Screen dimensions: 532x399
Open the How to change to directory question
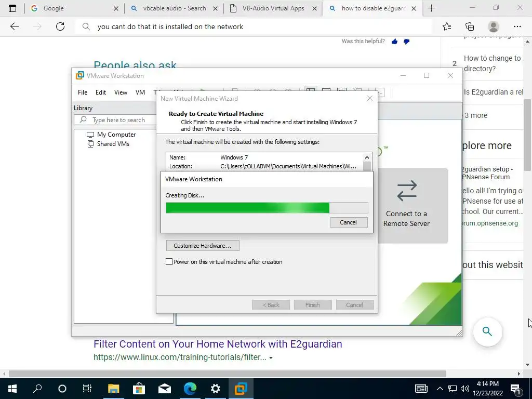[494, 63]
